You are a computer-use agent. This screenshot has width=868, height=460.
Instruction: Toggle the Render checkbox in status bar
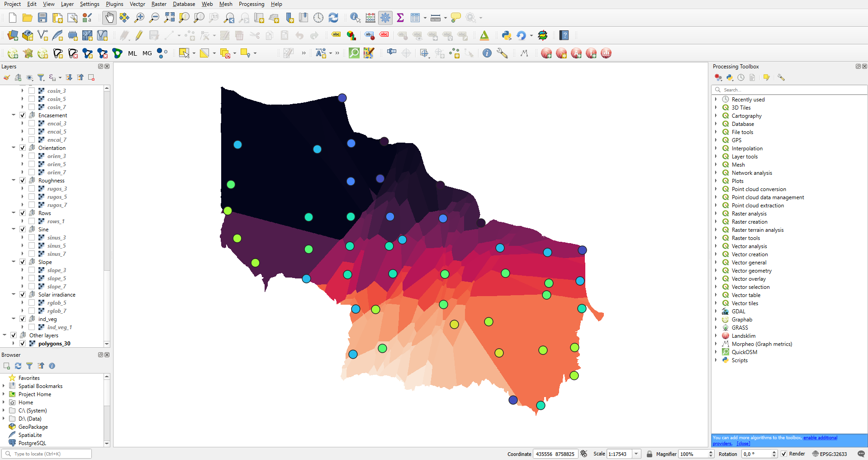[x=784, y=454]
